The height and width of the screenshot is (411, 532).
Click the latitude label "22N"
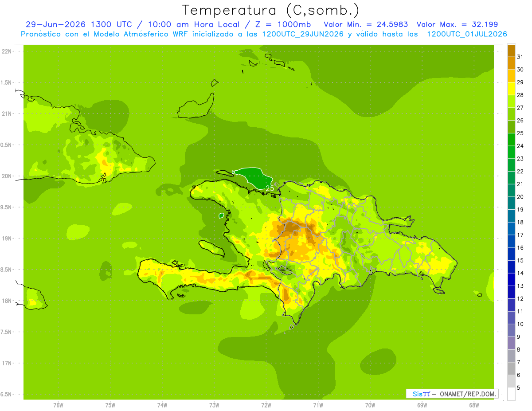(x=7, y=51)
